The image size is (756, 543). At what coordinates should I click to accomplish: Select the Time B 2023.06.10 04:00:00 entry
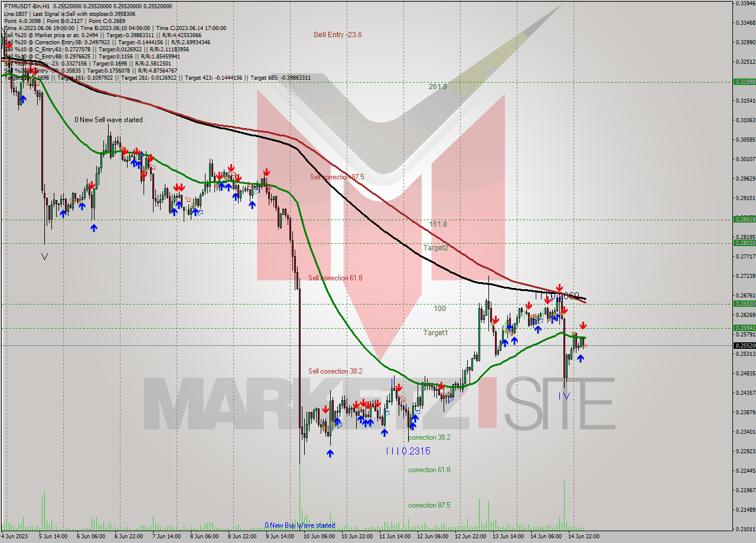[116, 28]
